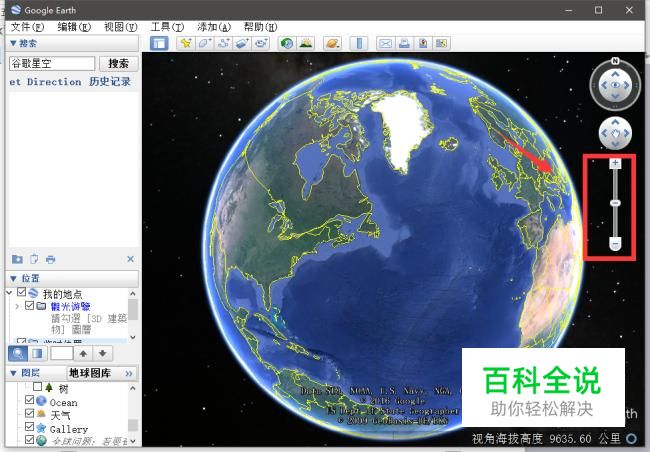The image size is (650, 452).
Task: Zoom in using the plus button
Action: (x=616, y=163)
